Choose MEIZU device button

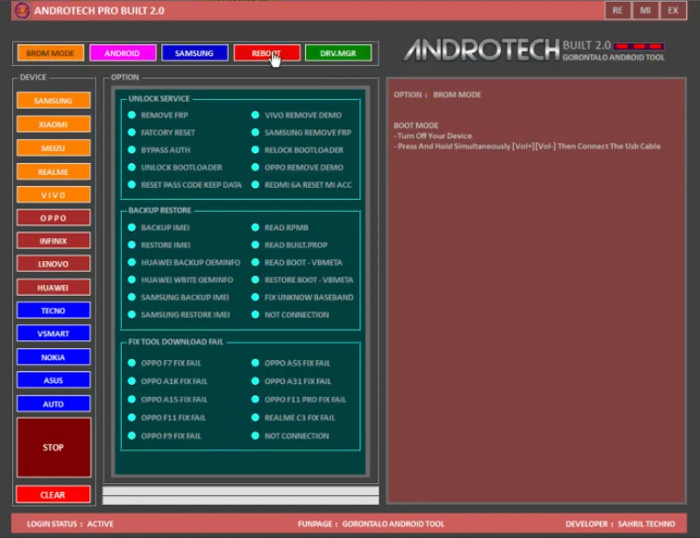(53, 148)
